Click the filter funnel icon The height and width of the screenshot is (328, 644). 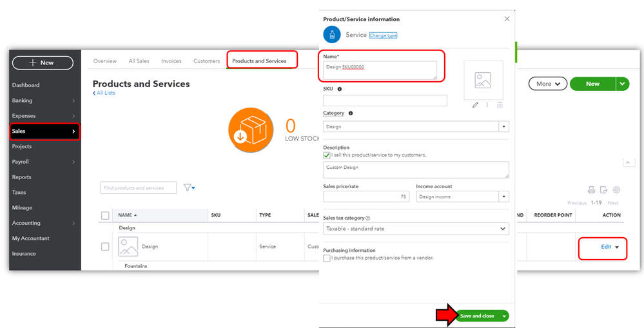(x=188, y=188)
